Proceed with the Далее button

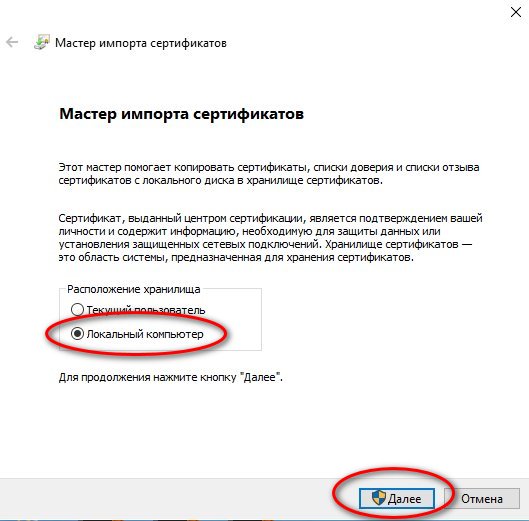396,498
